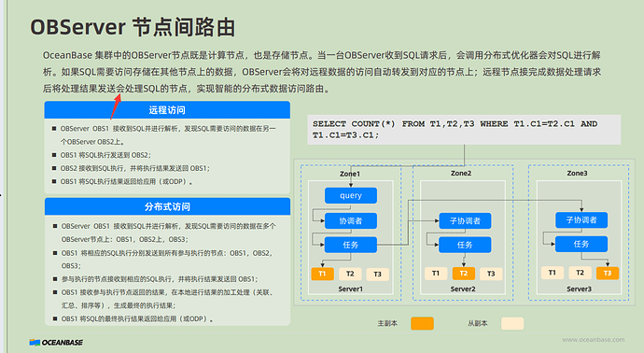Click the cream 从副本 legend swatch
Viewport: 644px width, 353px height.
[512, 323]
